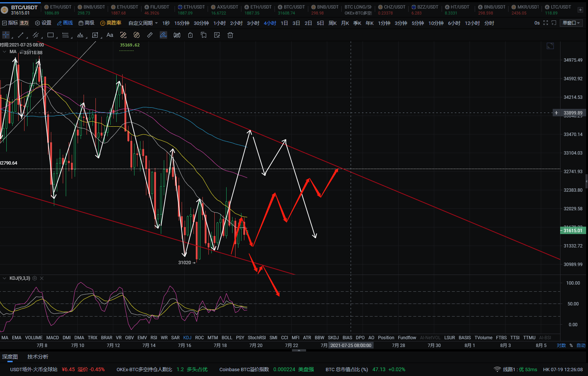The height and width of the screenshot is (376, 588).
Task: Click the hide drawings icon
Action: (137, 35)
